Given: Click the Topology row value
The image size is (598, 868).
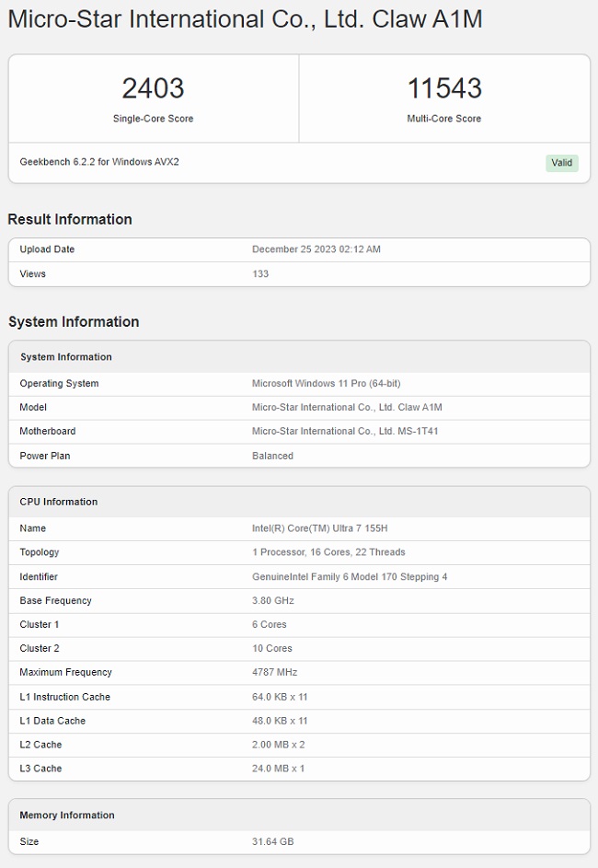Looking at the screenshot, I should coord(328,552).
